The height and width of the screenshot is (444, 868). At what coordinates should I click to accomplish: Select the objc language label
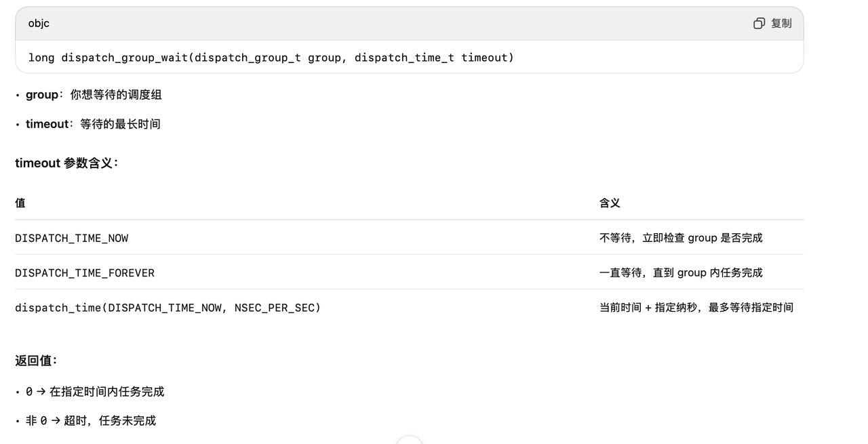pos(38,22)
